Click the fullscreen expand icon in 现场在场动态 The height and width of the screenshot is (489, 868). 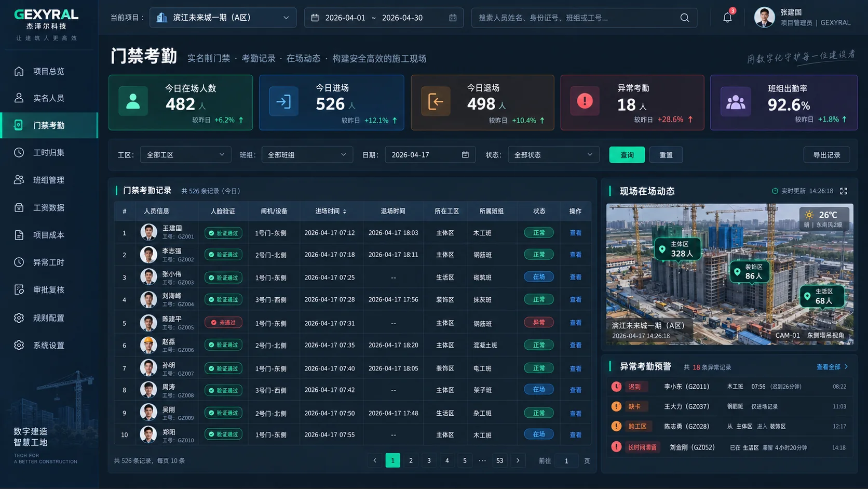pos(844,191)
